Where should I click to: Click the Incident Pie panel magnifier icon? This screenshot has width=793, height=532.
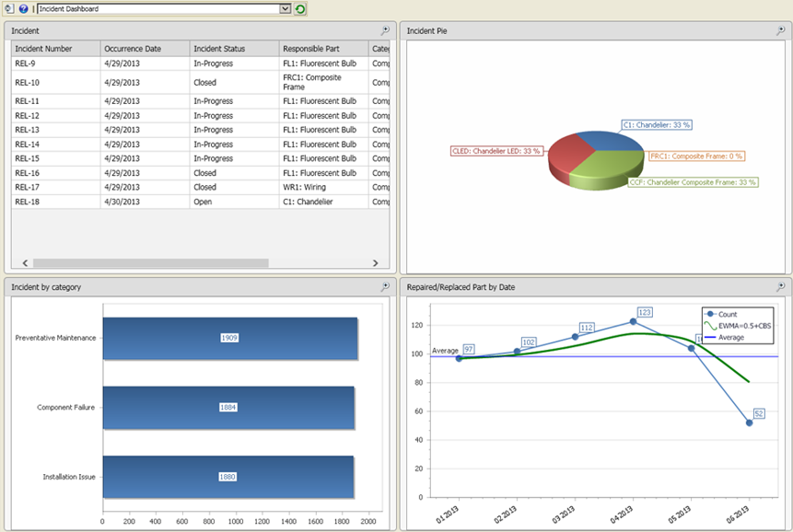[781, 30]
